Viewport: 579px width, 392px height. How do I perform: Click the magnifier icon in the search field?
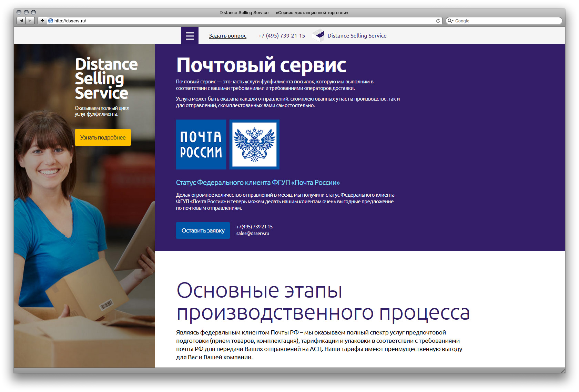point(450,21)
